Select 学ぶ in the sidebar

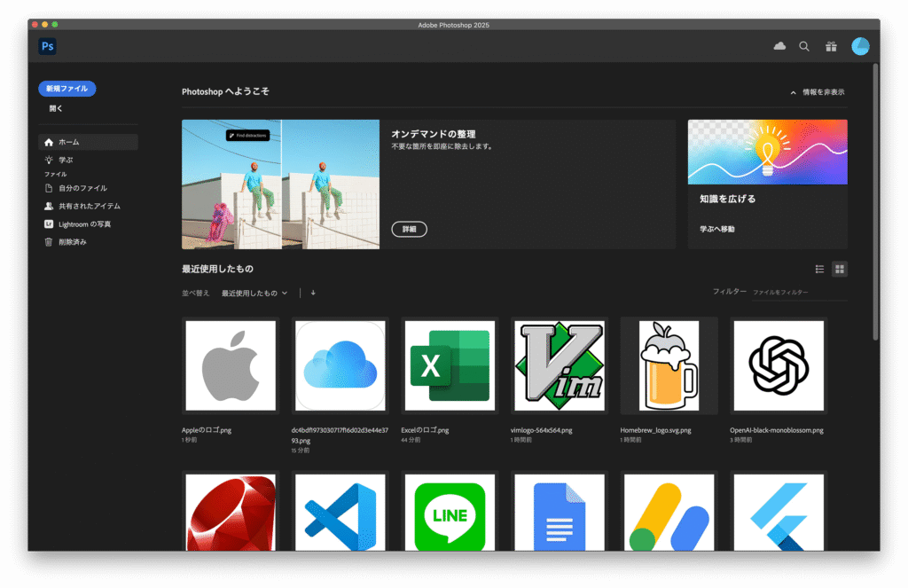tap(88, 160)
